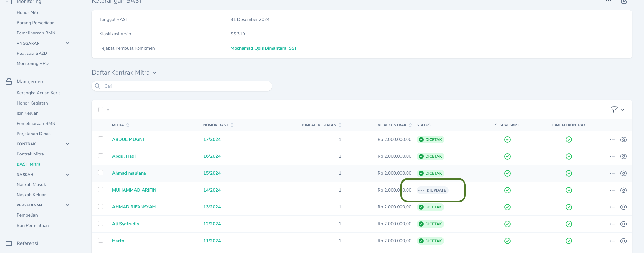644x253 pixels.
Task: Open BAST number 16/2024 link
Action: point(212,156)
